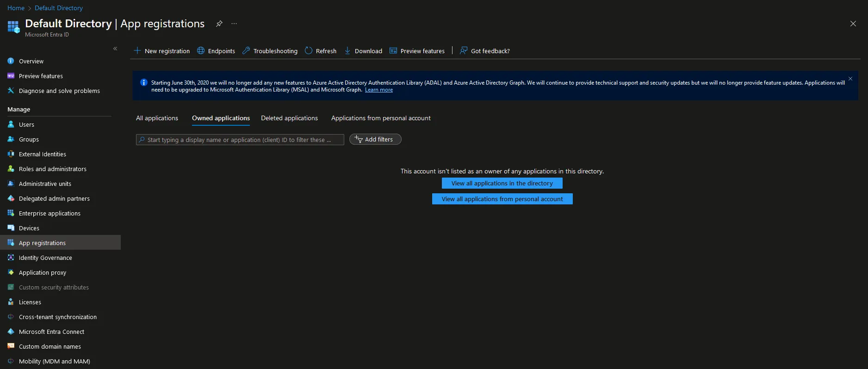Click Cross-tenant synchronization icon

pyautogui.click(x=11, y=317)
